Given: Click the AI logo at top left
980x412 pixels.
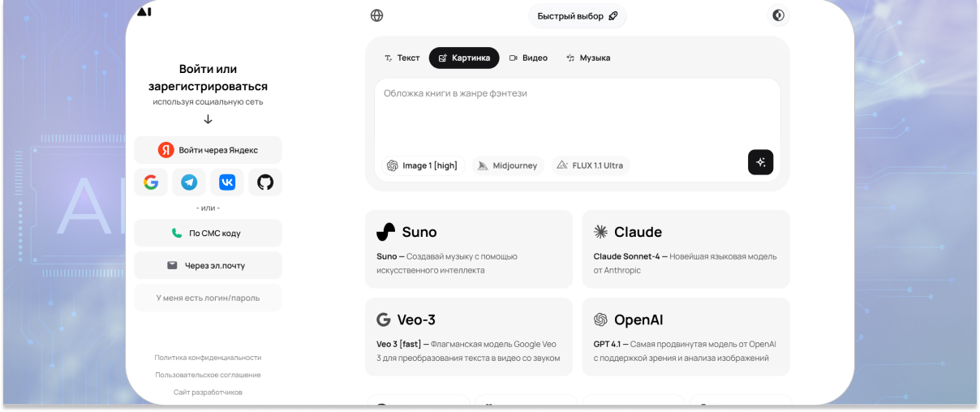Looking at the screenshot, I should [144, 11].
